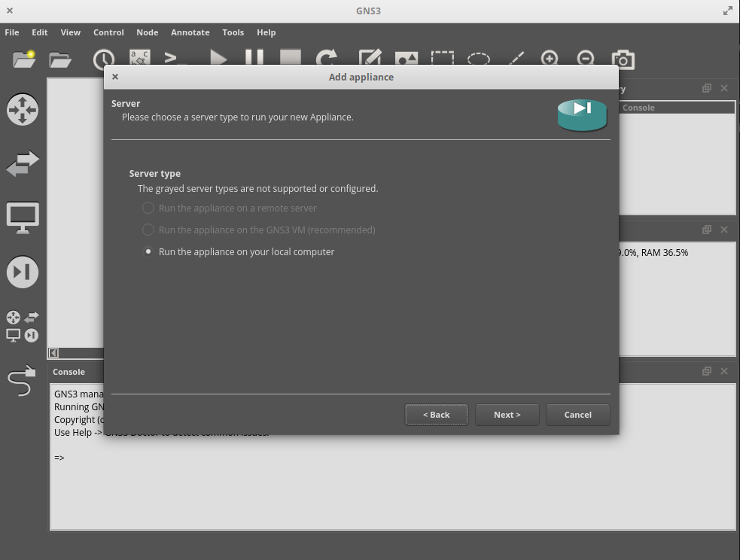Select run appliance on GNS3 VM
740x560 pixels.
pos(259,230)
